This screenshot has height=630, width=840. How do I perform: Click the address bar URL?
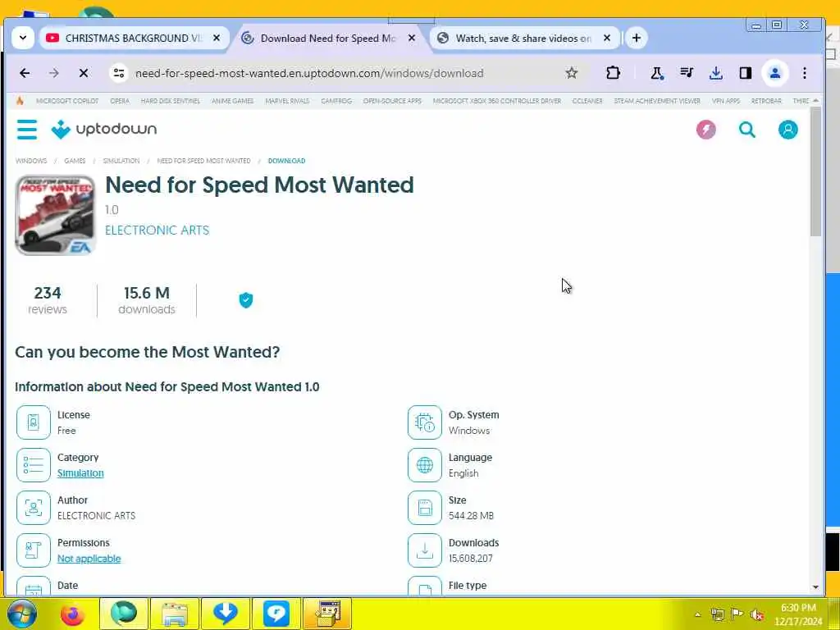(x=309, y=73)
